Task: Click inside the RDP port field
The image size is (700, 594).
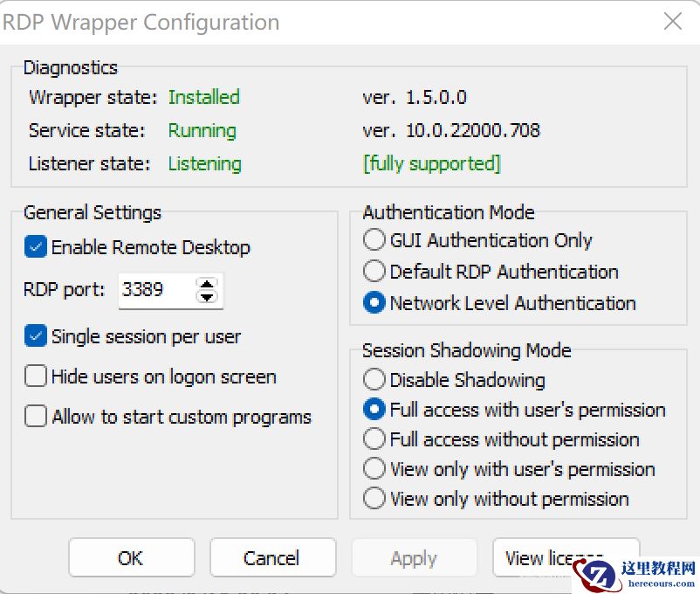Action: (x=161, y=290)
